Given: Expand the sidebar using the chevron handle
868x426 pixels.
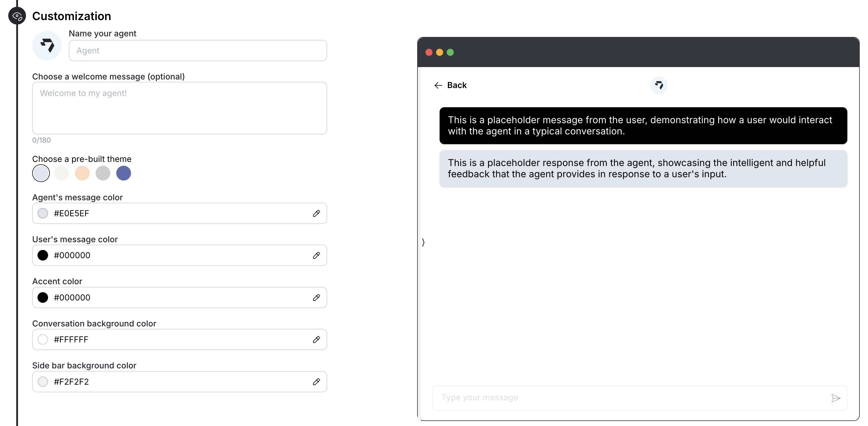Looking at the screenshot, I should point(423,242).
